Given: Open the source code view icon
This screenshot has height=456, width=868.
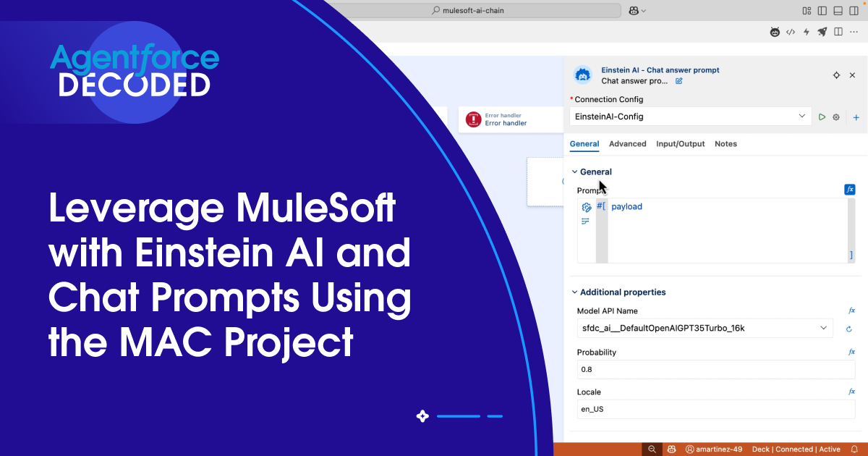Looking at the screenshot, I should pyautogui.click(x=791, y=32).
